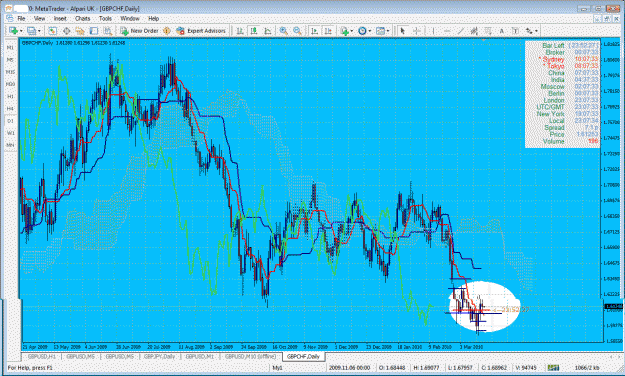Expand the Arrows dropdown arrow
The image size is (625, 376).
tap(537, 31)
